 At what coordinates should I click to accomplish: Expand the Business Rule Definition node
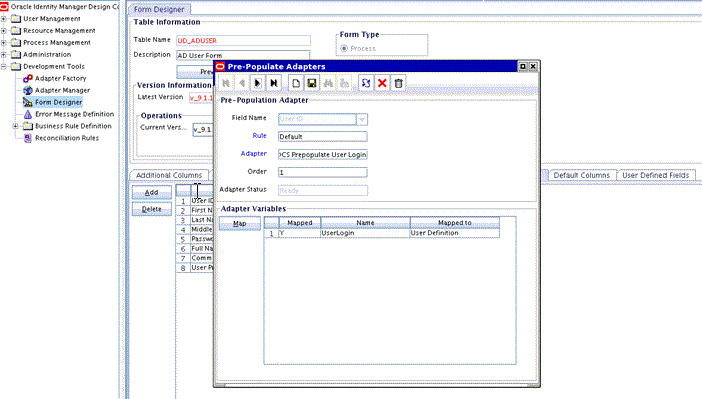[15, 126]
